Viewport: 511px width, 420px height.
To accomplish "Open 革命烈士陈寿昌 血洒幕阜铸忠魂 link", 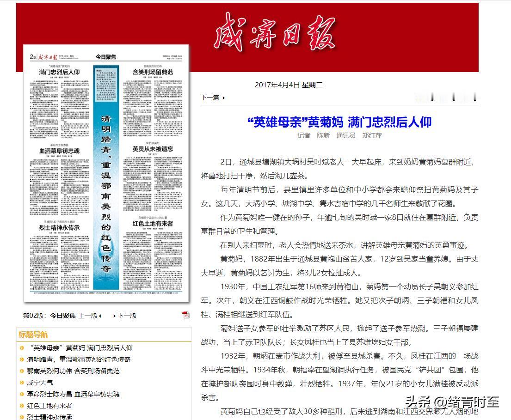I will [x=73, y=394].
